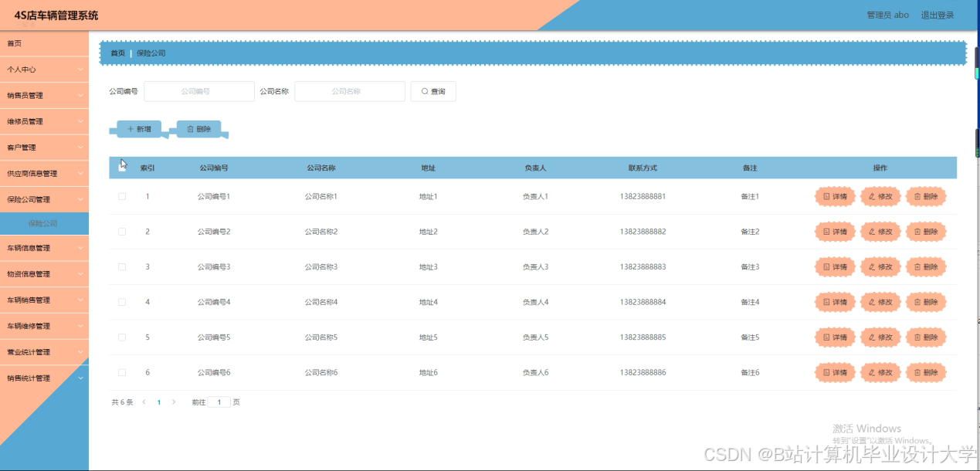Remove row 公司名称3 using 删除
Image resolution: width=980 pixels, height=471 pixels.
coord(926,266)
